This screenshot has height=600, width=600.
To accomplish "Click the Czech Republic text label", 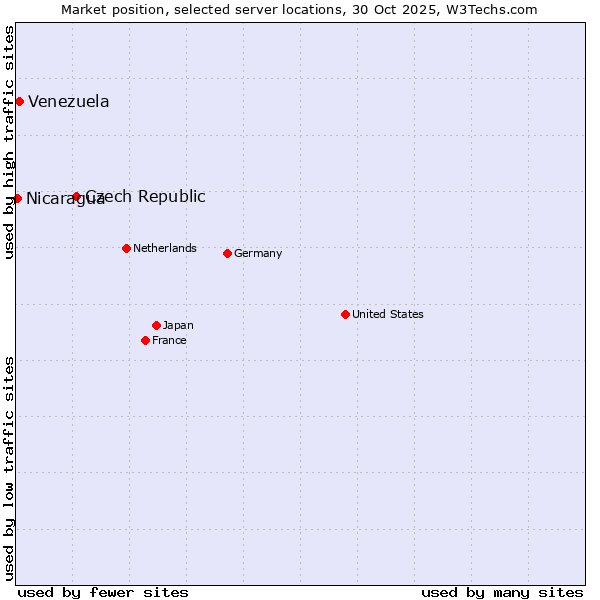I will [x=146, y=196].
